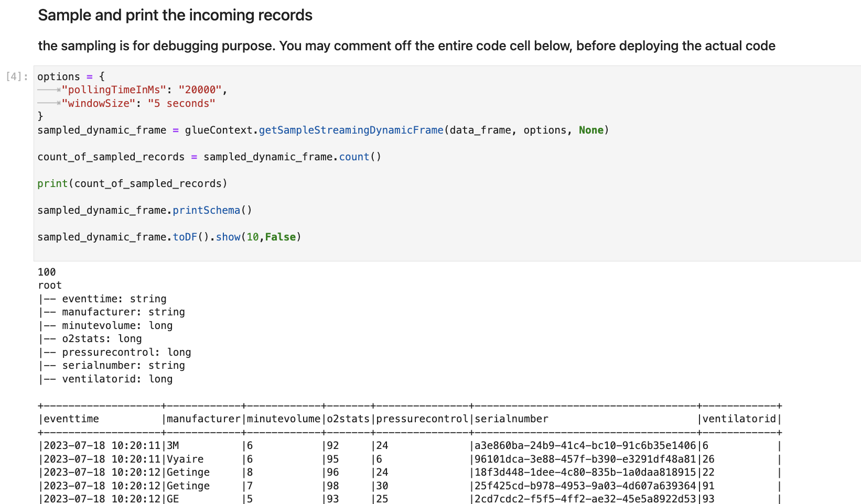The width and height of the screenshot is (861, 504).
Task: Click the toDF method in the last code line
Action: click(x=185, y=237)
